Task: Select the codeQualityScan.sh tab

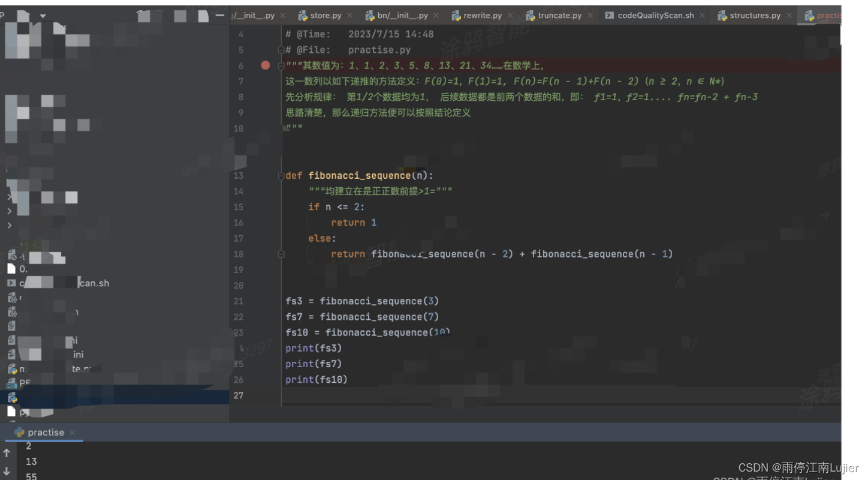Action: [656, 16]
